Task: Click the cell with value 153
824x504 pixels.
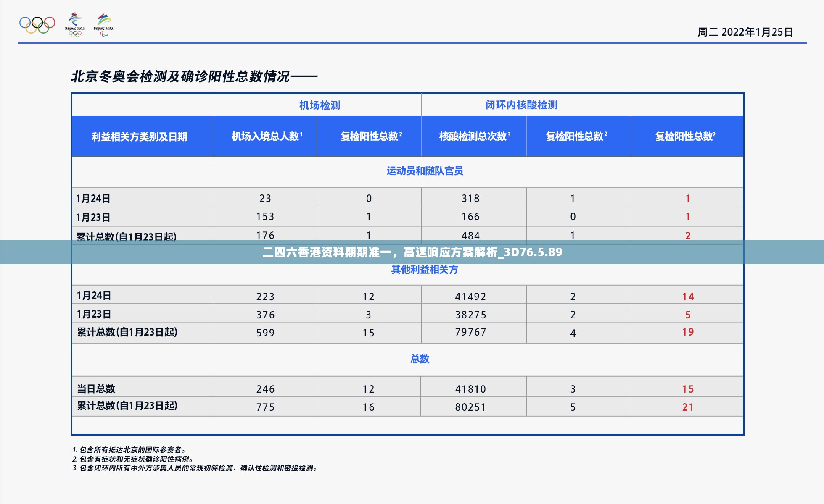Action: (x=265, y=217)
